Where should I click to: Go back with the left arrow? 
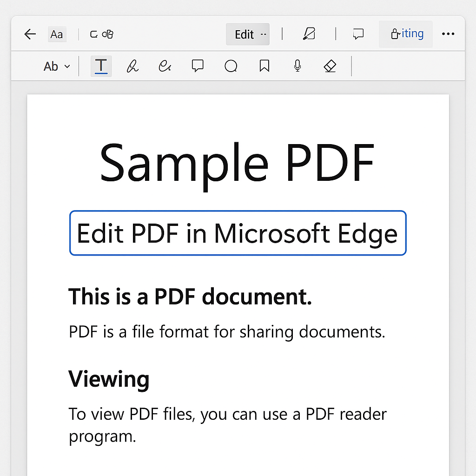[x=30, y=34]
